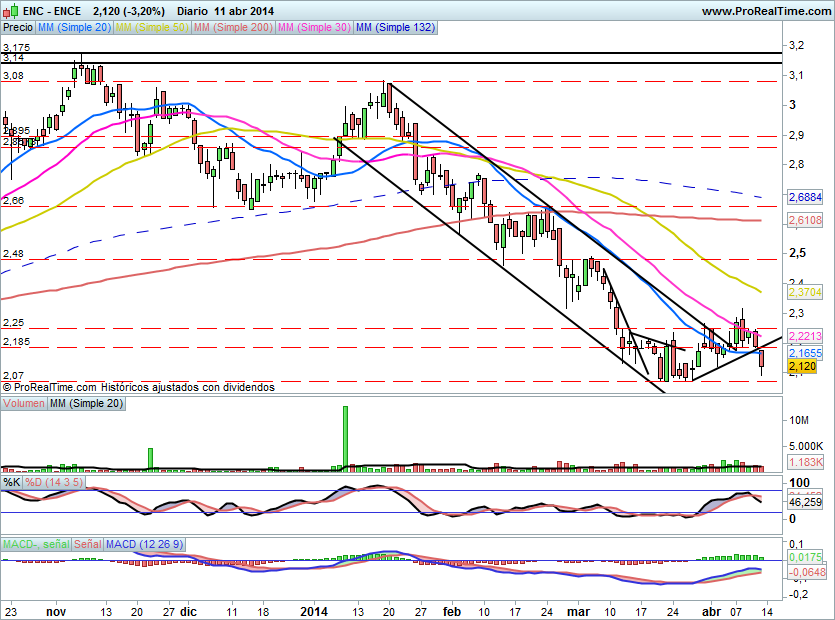Image resolution: width=835 pixels, height=620 pixels.
Task: Select the MACD-, señal histogram label
Action: click(x=35, y=543)
